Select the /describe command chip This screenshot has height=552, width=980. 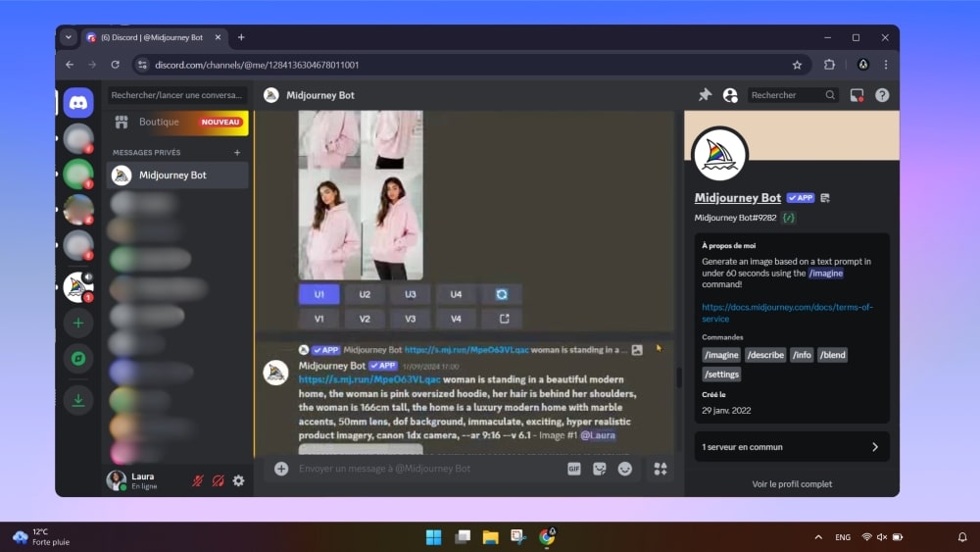point(765,355)
